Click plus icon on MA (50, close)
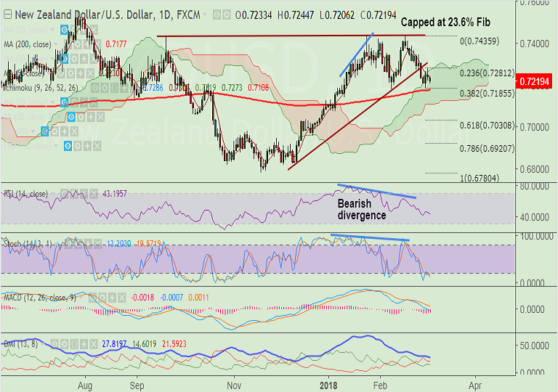558x392 pixels. (x=84, y=59)
